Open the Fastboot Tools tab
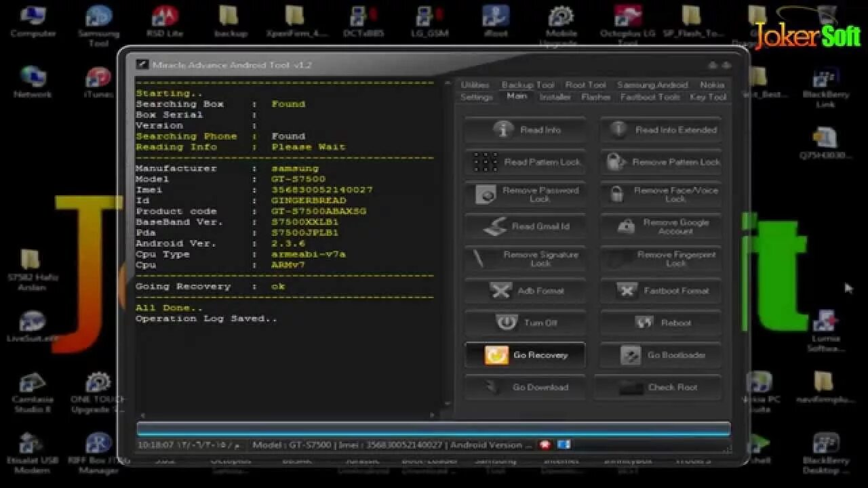The height and width of the screenshot is (488, 868). (650, 97)
